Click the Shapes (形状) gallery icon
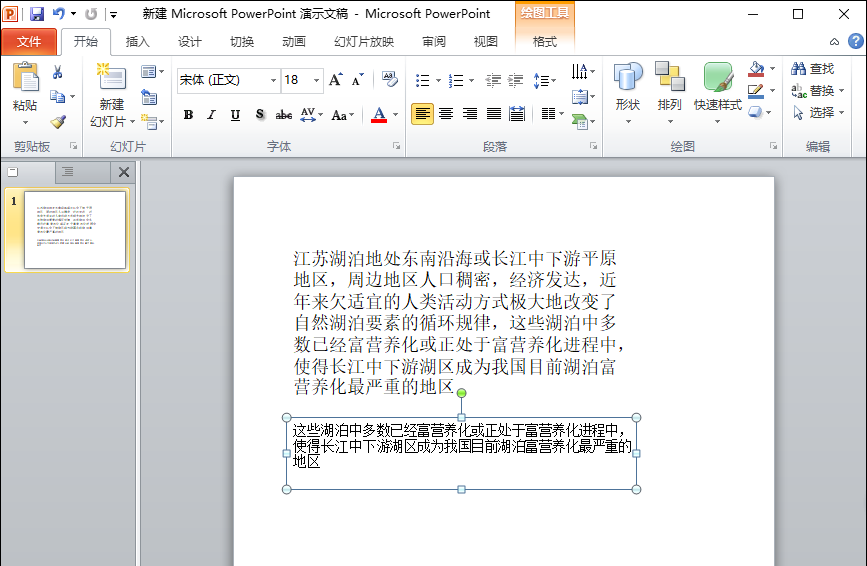Screen dimensions: 867x566 point(628,88)
